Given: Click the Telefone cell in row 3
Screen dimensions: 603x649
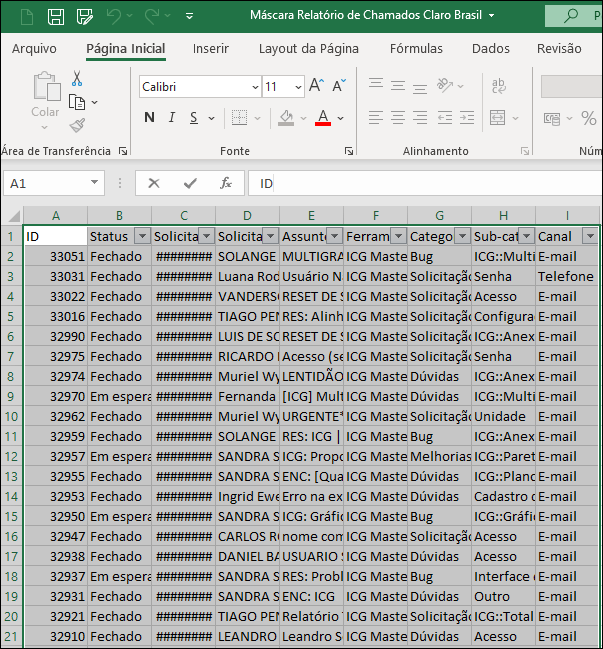Looking at the screenshot, I should pyautogui.click(x=567, y=276).
